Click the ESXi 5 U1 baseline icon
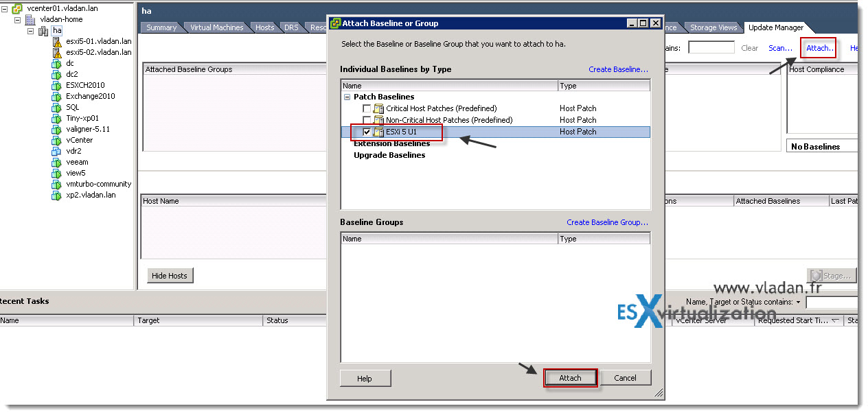 [x=378, y=132]
